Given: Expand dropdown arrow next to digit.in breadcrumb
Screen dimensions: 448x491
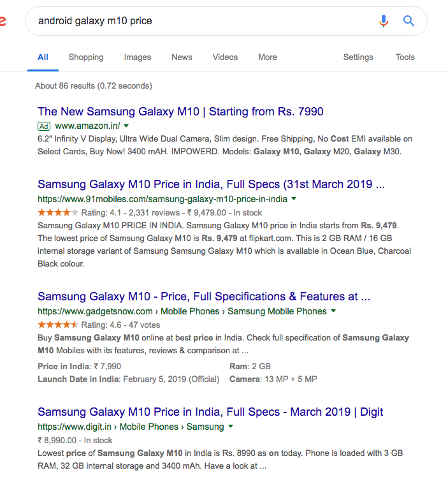Looking at the screenshot, I should tap(231, 427).
